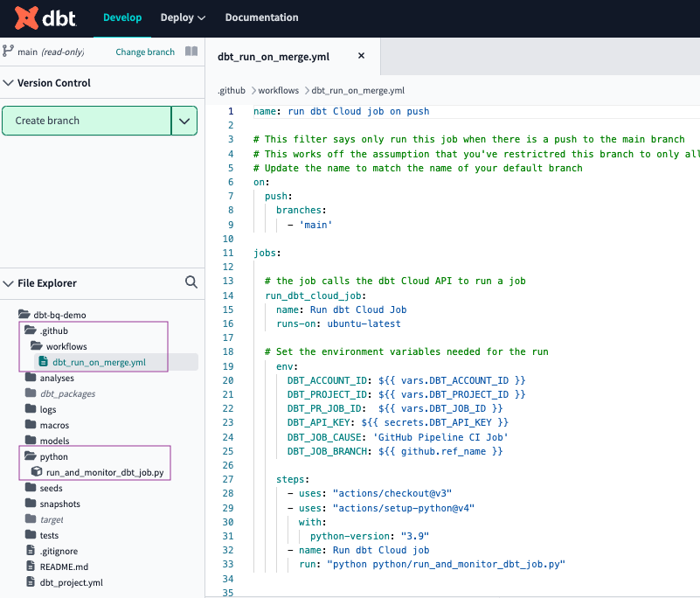
Task: Click the 'branches:' line
Action: 301,211
